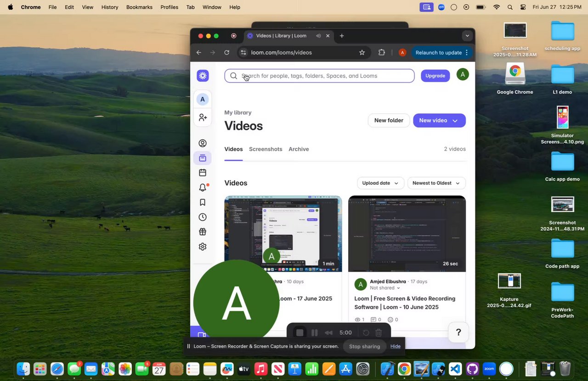
Task: Delete the recording with the trash icon
Action: click(379, 332)
